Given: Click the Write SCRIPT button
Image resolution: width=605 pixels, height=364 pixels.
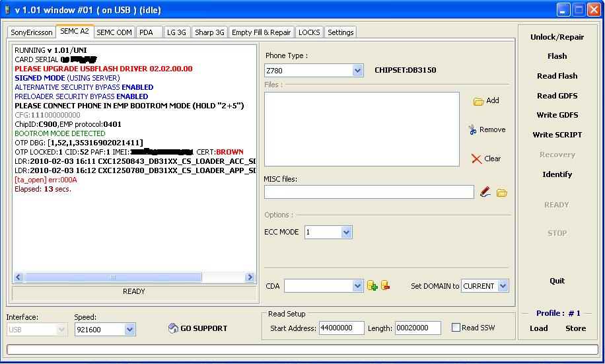Looking at the screenshot, I should pos(557,135).
